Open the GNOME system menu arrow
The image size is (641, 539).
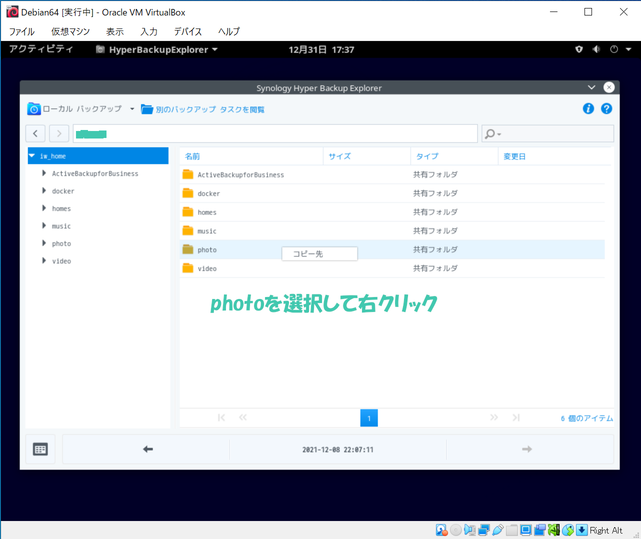tap(629, 49)
